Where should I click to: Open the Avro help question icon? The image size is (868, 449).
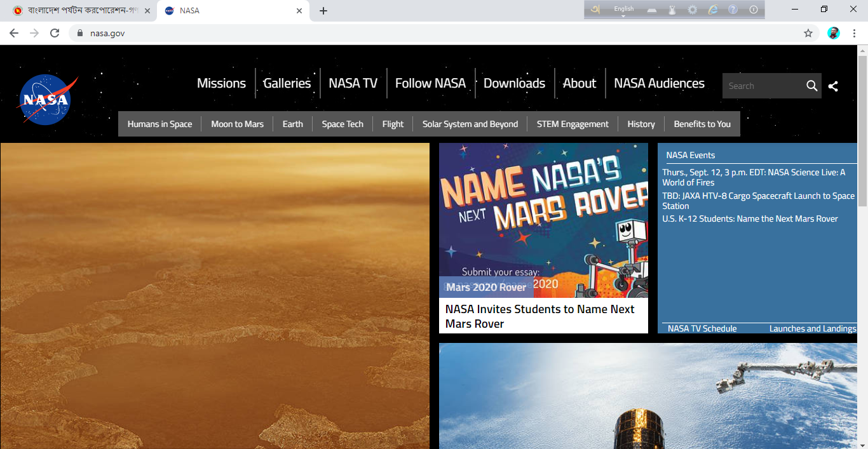(733, 10)
